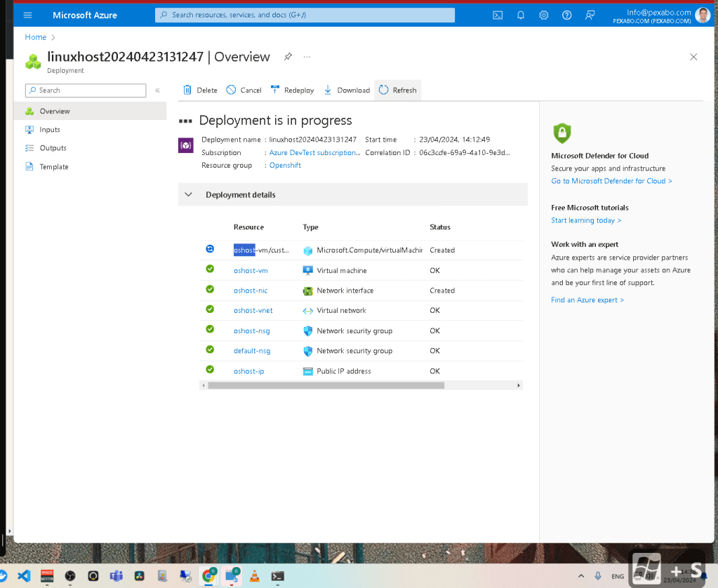Open the oshost-nic resource link
718x588 pixels.
[251, 290]
